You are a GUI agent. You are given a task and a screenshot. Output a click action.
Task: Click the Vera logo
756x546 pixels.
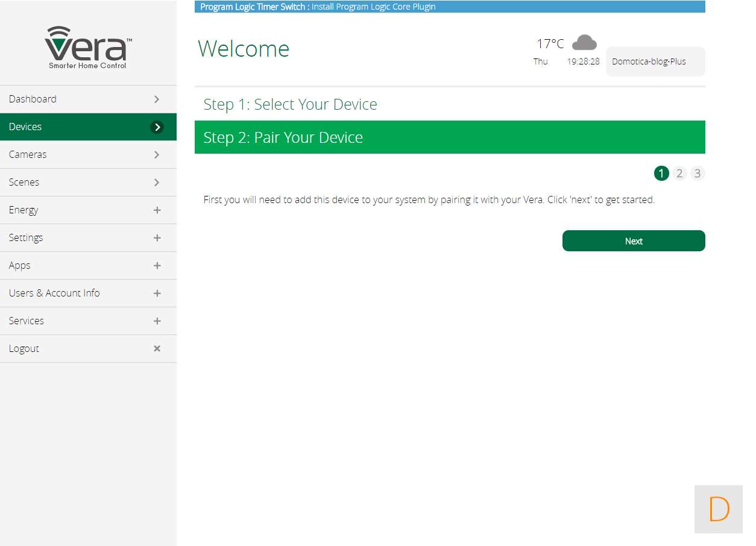pyautogui.click(x=88, y=47)
